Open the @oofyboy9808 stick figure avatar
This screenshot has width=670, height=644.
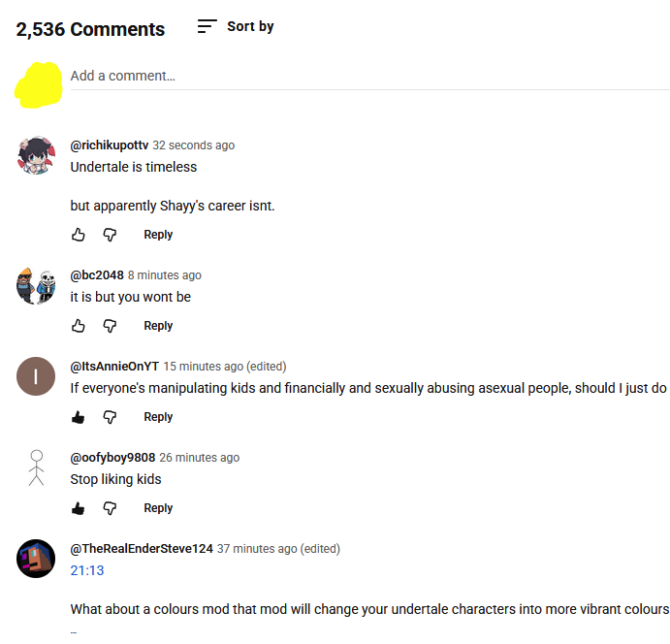37,467
